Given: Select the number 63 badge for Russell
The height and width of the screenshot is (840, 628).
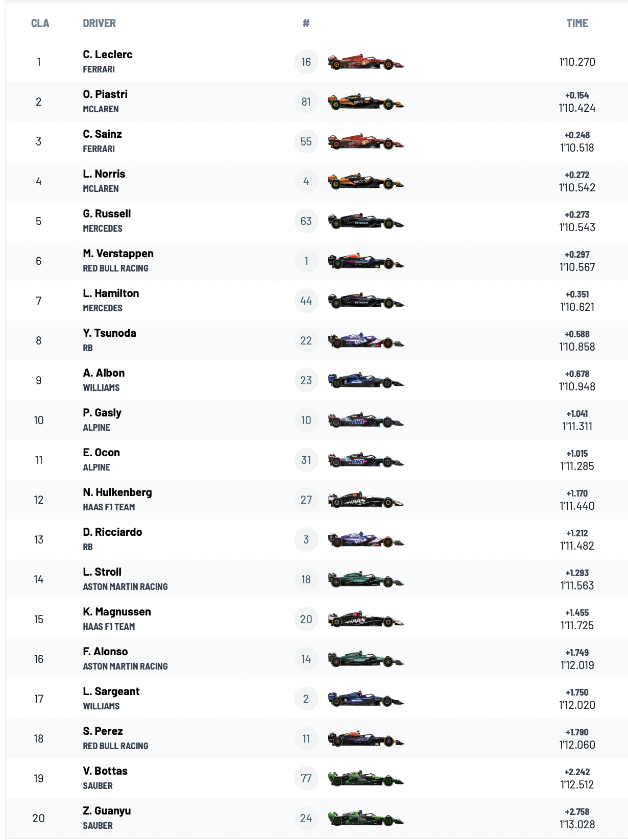Looking at the screenshot, I should (x=306, y=221).
